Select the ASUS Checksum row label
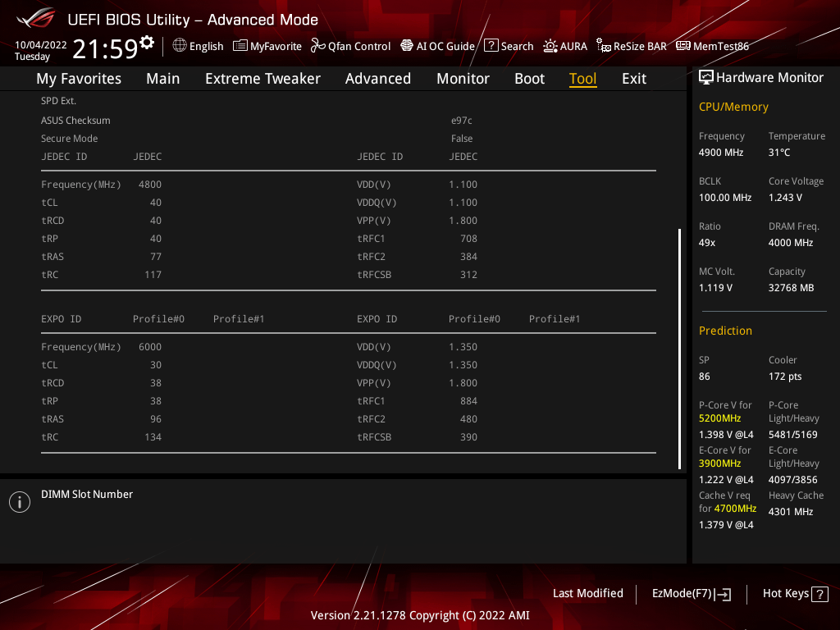 coord(75,121)
